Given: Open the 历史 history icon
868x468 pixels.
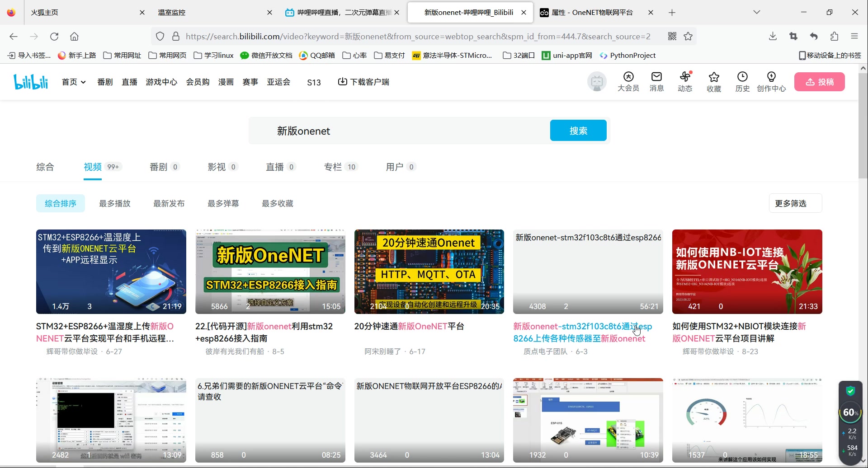Looking at the screenshot, I should [x=742, y=82].
